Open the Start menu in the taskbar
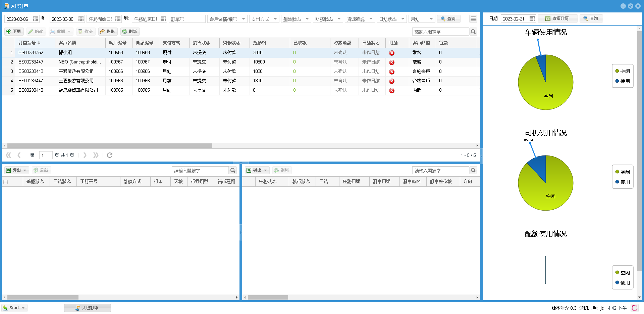This screenshot has width=644, height=314. tap(14, 308)
